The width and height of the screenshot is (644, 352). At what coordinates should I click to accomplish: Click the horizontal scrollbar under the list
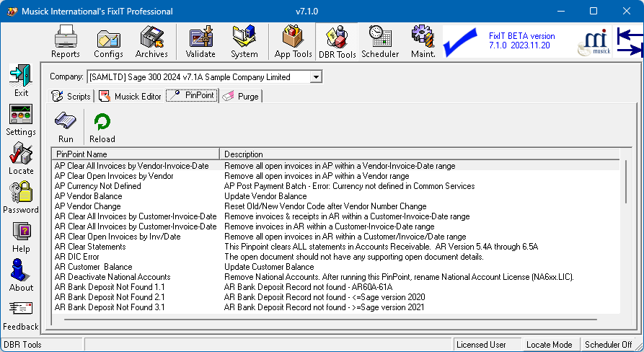330,319
